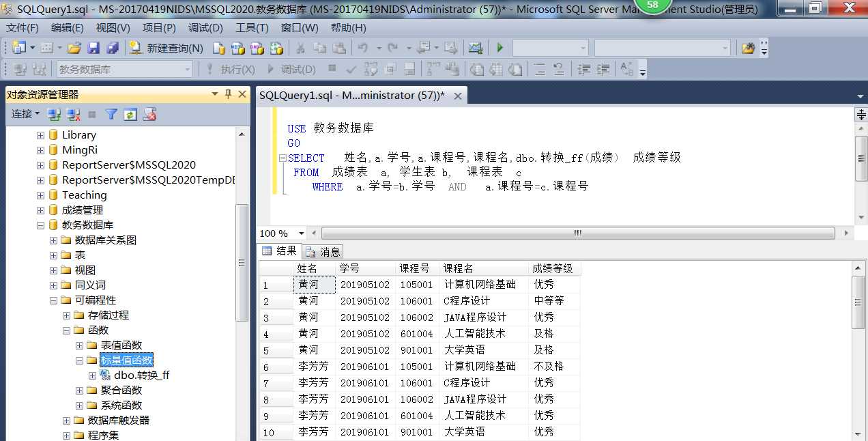Click Object Explorer refresh icon
This screenshot has height=441, width=868.
130,114
